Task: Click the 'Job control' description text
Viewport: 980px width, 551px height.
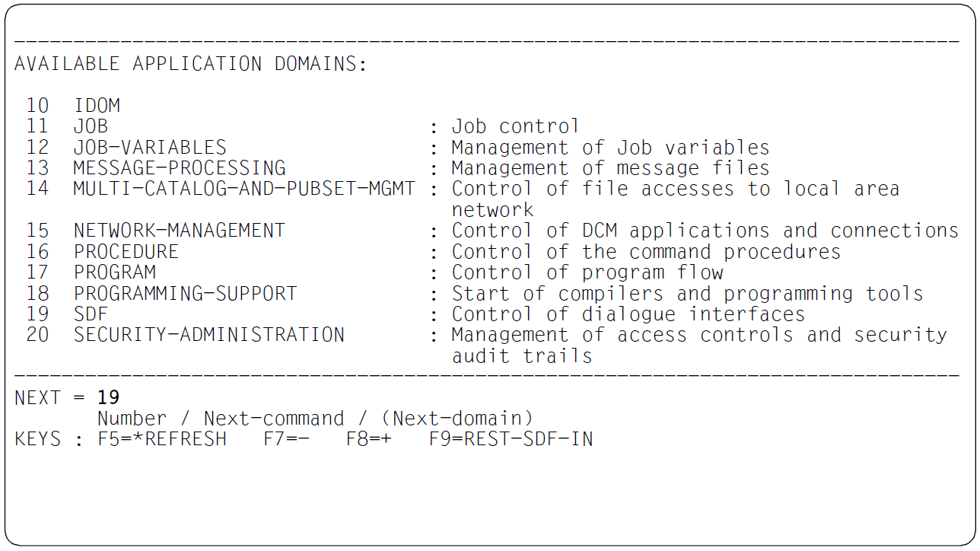Action: 516,126
